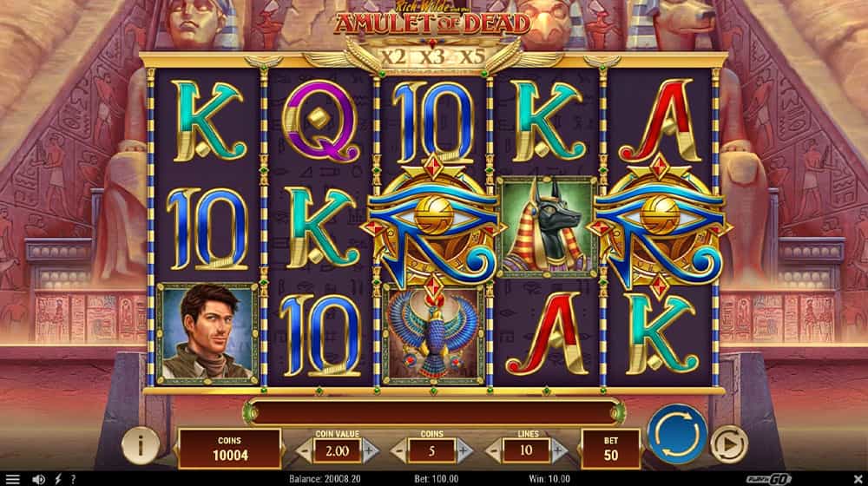
Task: Click the X3 multiplier at top
Action: click(x=432, y=57)
